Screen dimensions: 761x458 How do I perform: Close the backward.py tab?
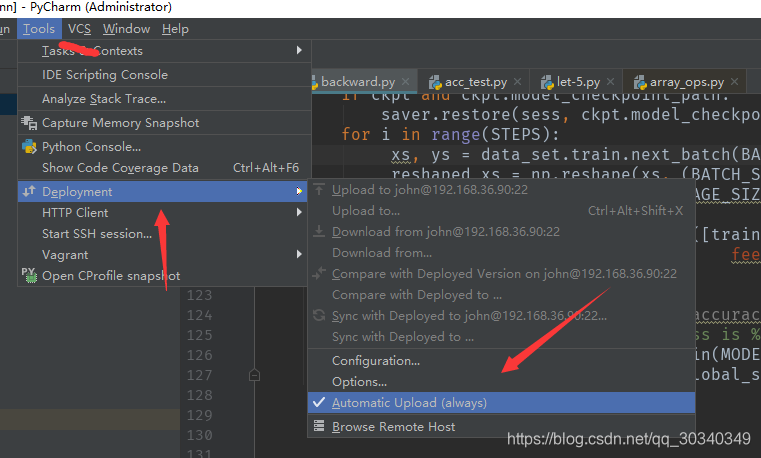406,82
